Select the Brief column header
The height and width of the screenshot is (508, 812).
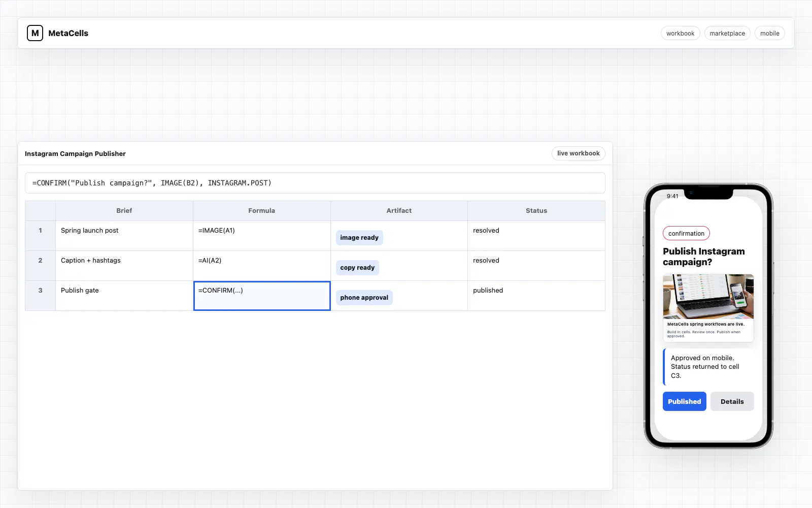[124, 210]
